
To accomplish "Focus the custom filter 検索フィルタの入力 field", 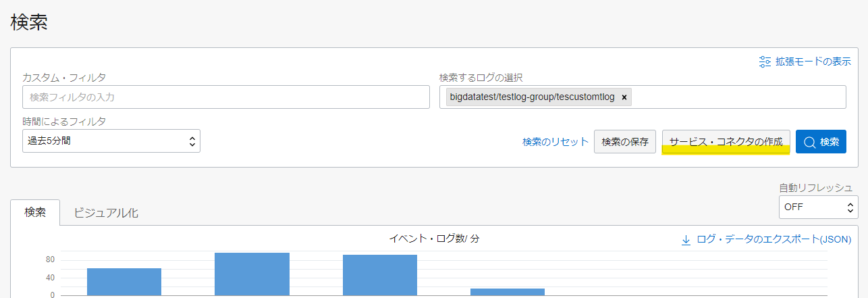I will pyautogui.click(x=226, y=97).
